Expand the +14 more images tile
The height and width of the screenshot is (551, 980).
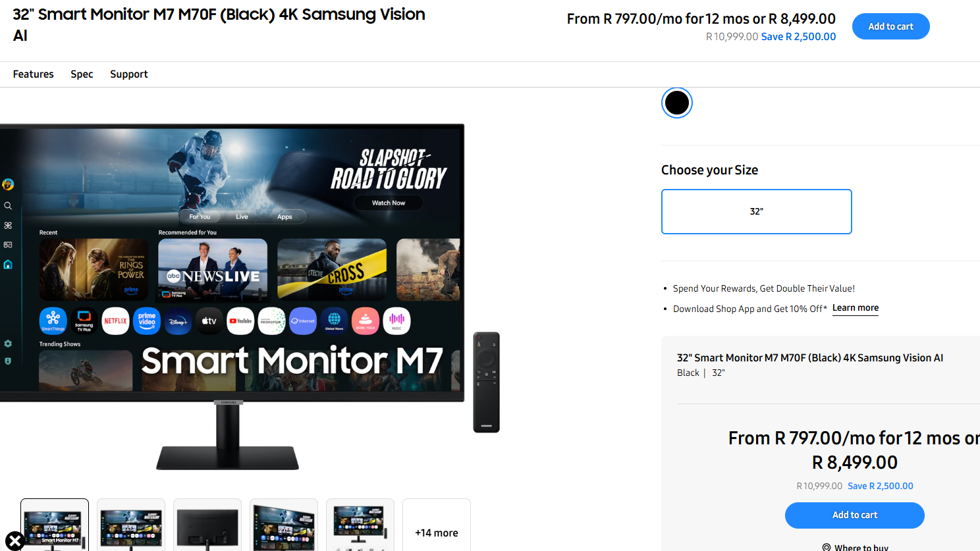coord(437,525)
